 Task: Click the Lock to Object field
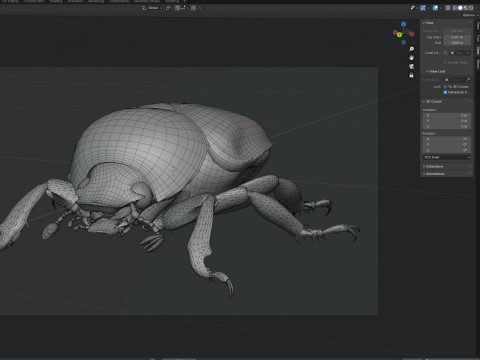point(457,80)
